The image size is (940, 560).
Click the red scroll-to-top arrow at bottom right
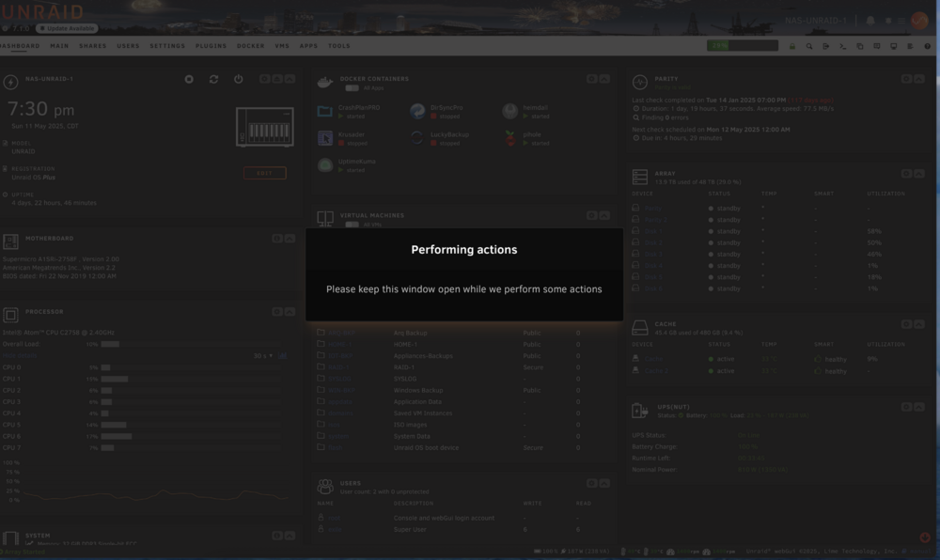[x=925, y=537]
